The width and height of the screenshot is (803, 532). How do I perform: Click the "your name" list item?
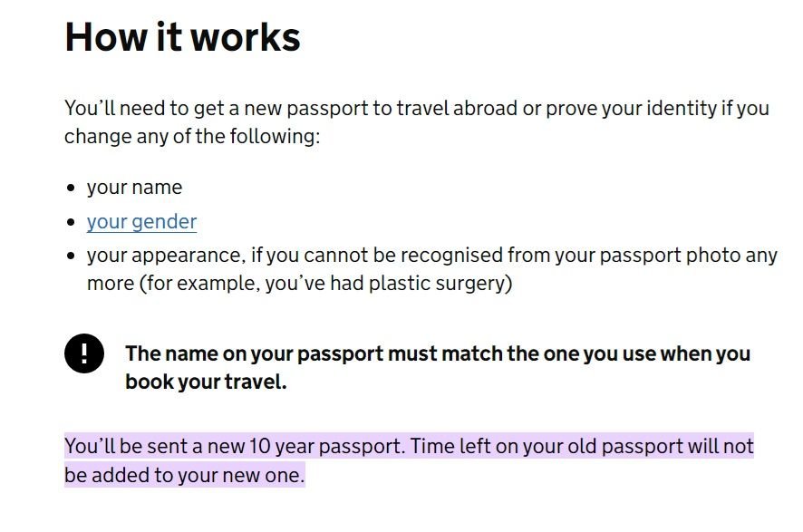click(134, 188)
